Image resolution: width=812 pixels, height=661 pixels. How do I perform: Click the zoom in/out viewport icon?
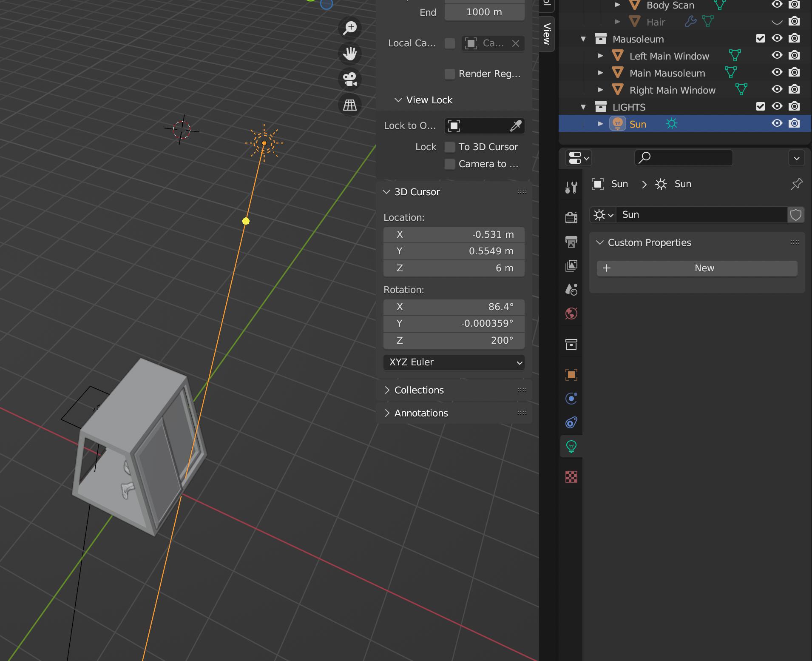[x=350, y=28]
